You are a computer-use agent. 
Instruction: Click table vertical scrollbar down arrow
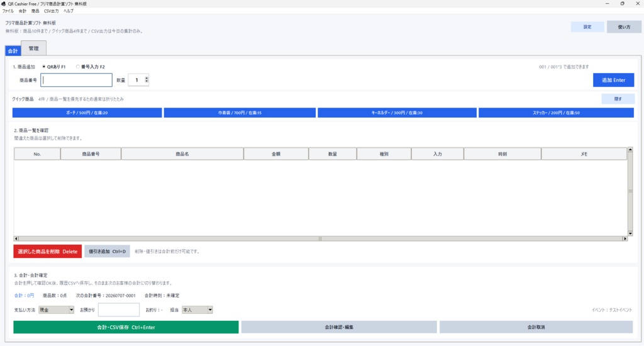[630, 233]
